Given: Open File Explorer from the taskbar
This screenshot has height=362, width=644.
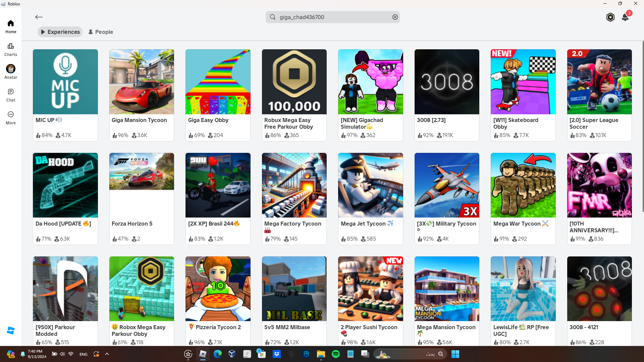Looking at the screenshot, I should click(x=321, y=354).
